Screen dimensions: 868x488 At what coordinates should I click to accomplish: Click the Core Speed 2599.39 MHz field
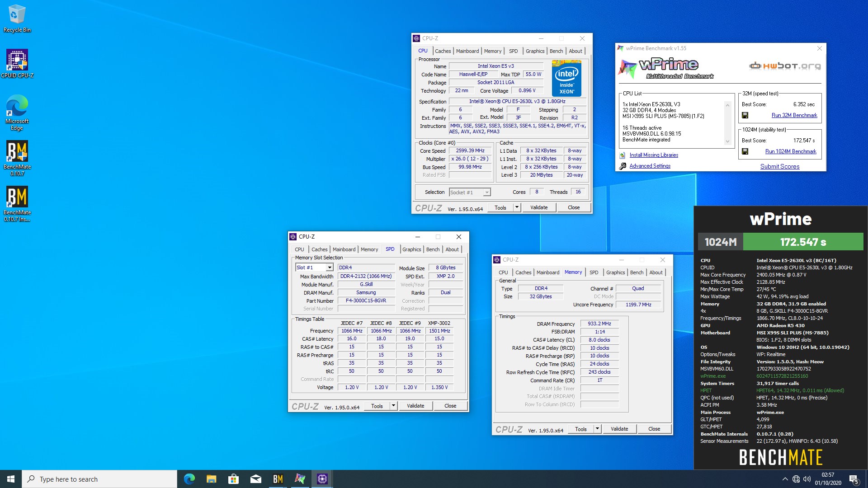[x=470, y=151]
